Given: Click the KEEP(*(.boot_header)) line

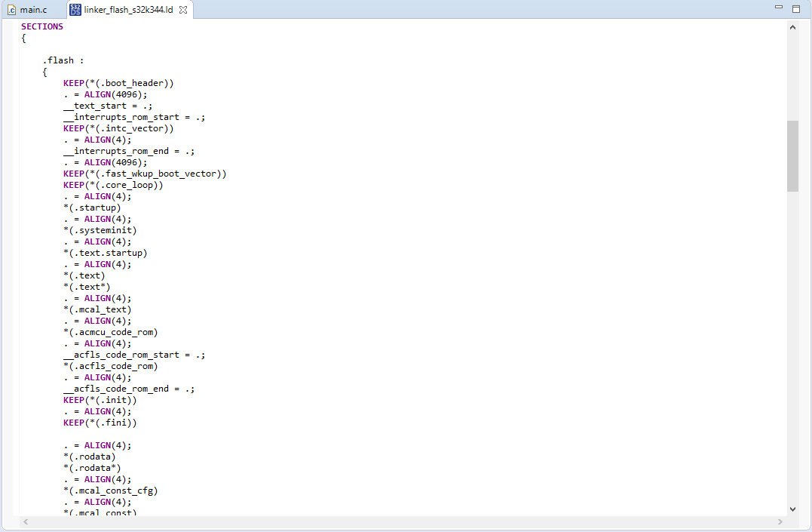Looking at the screenshot, I should pyautogui.click(x=118, y=83).
